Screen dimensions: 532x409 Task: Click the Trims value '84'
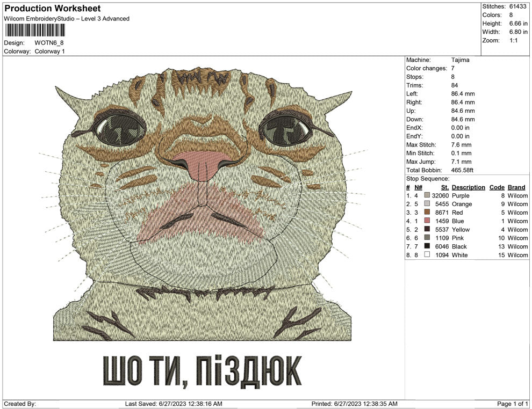point(455,85)
